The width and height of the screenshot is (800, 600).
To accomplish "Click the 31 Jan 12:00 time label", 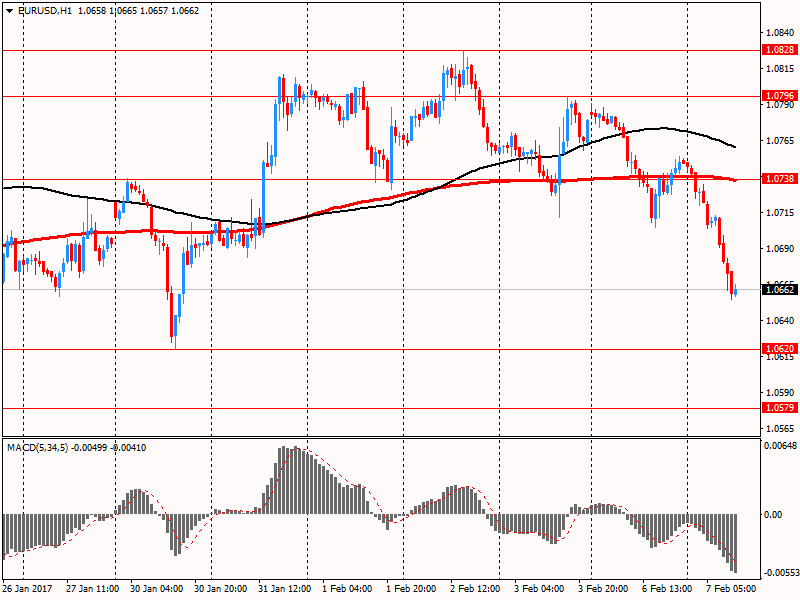I will point(285,588).
